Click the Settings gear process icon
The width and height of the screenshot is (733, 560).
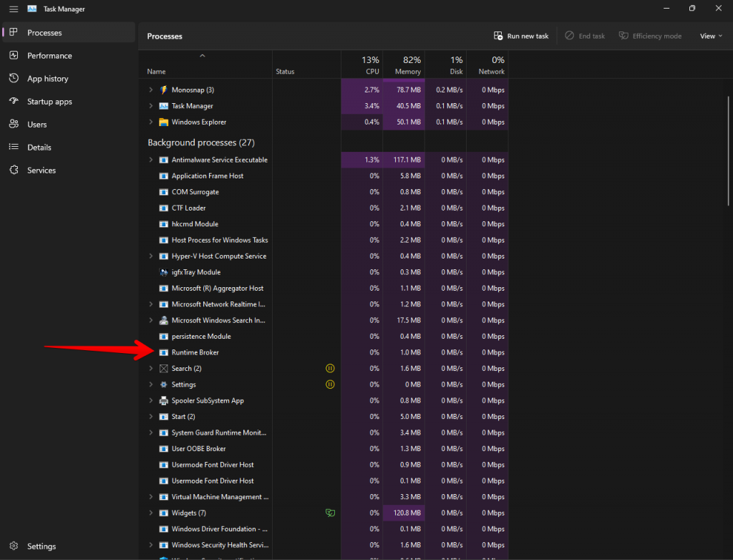[x=164, y=385]
